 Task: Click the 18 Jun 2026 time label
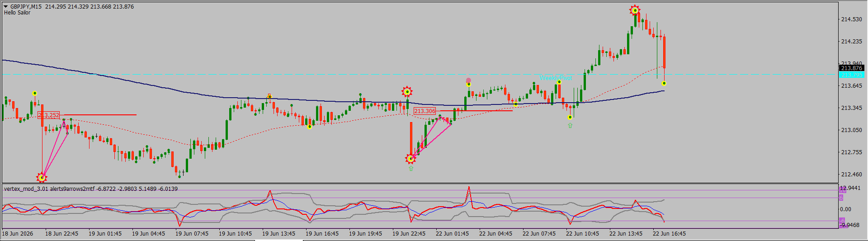(x=18, y=234)
